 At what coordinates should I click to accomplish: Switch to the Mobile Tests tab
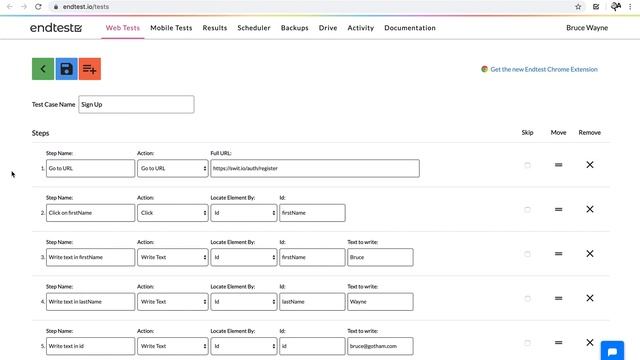(171, 28)
